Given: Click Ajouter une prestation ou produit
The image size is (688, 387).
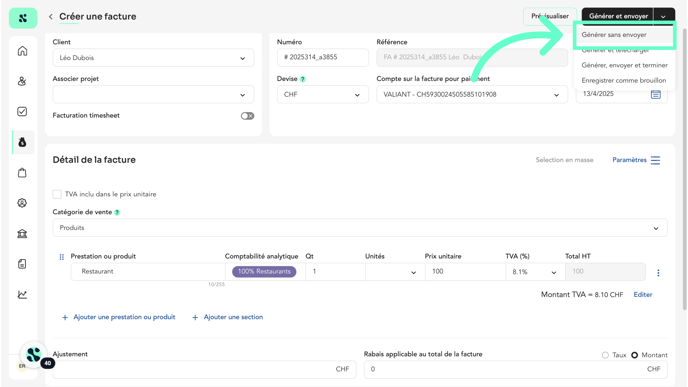Looking at the screenshot, I should [x=118, y=317].
